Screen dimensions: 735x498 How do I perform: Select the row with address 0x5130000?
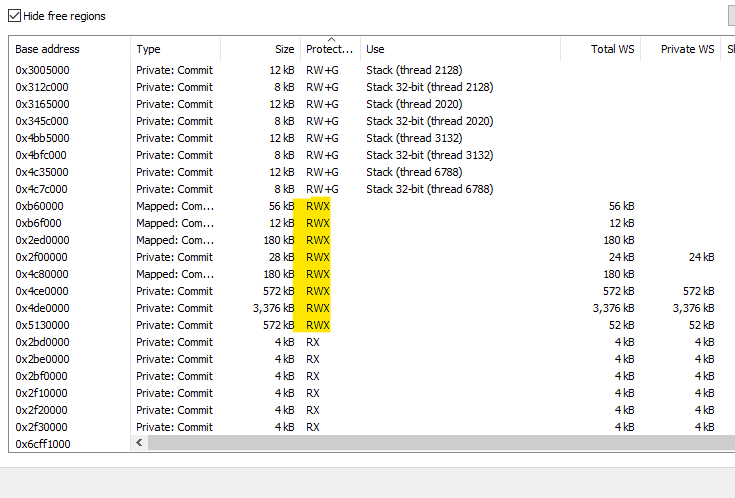pos(372,325)
